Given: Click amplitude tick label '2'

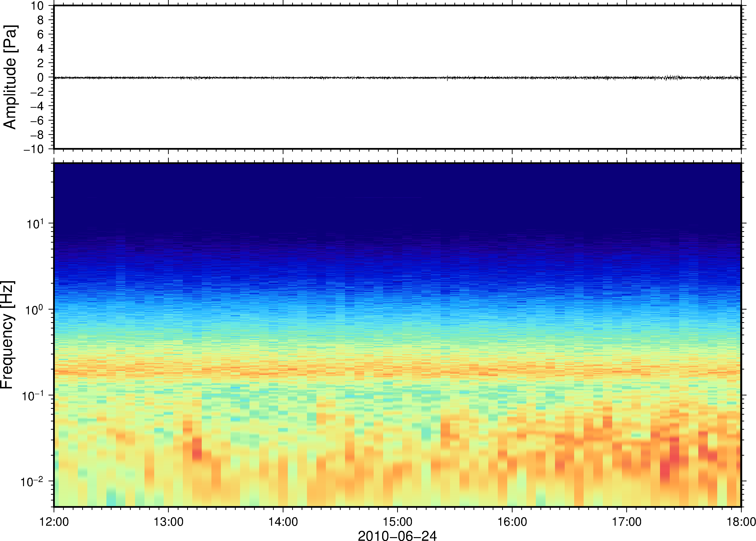Looking at the screenshot, I should [x=41, y=63].
